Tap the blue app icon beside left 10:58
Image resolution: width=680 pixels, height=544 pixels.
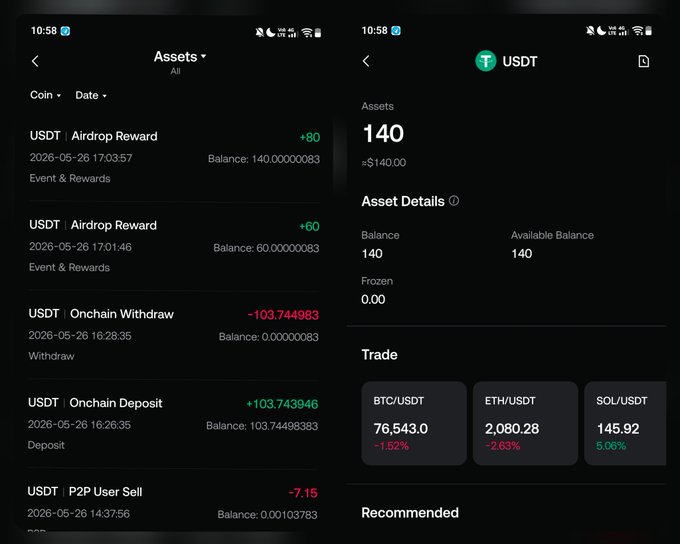(65, 31)
